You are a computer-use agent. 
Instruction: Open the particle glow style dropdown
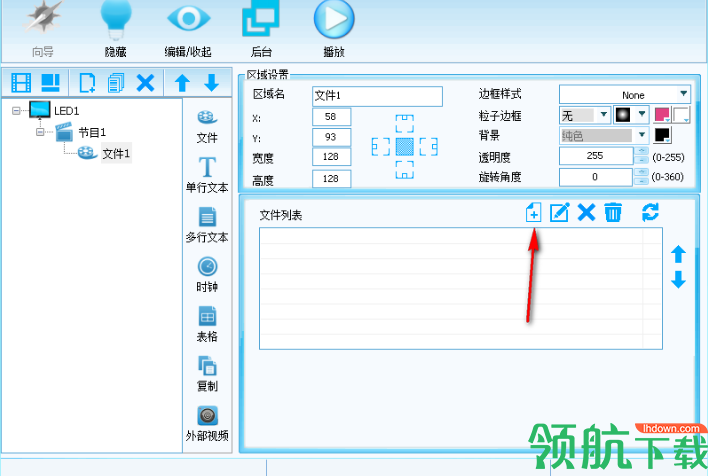point(631,115)
